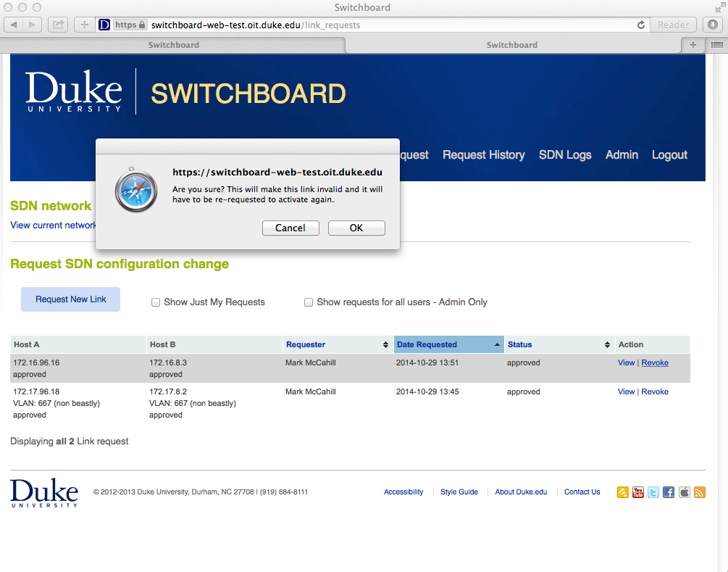The height and width of the screenshot is (572, 728).
Task: Click the Status column header
Action: point(559,344)
